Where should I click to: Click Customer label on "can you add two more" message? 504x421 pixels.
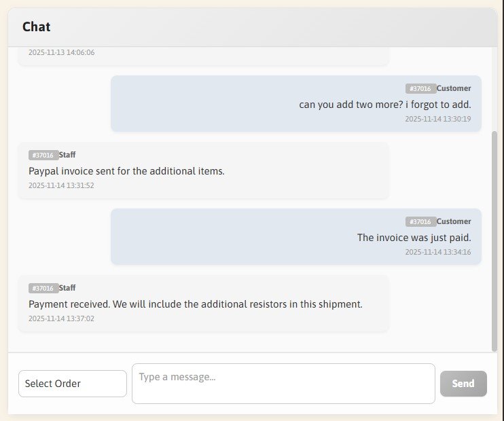(x=454, y=89)
